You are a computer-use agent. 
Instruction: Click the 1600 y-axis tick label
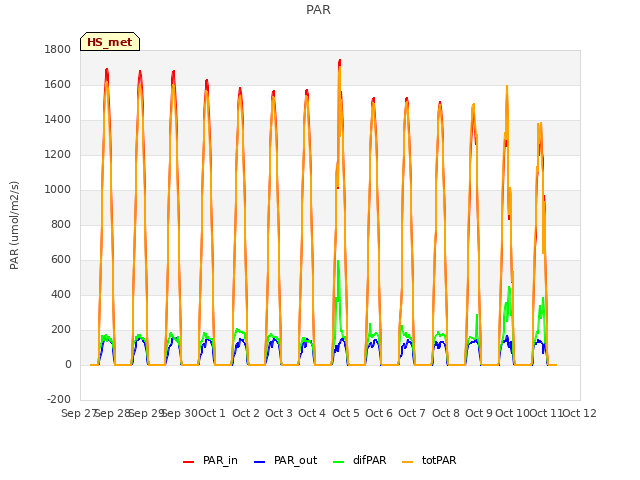click(x=58, y=84)
